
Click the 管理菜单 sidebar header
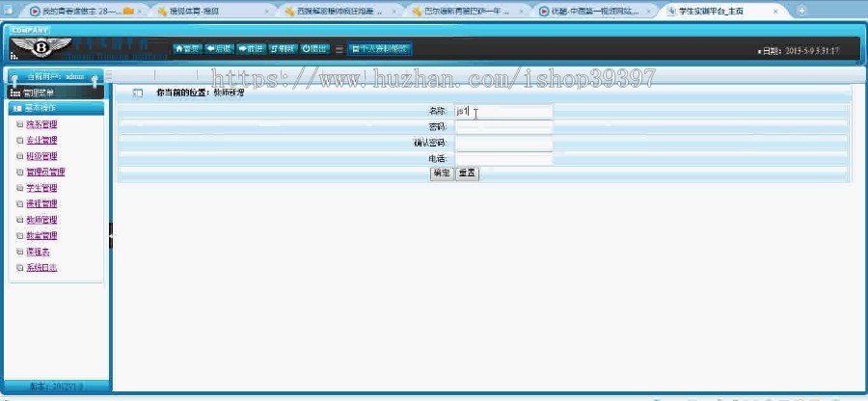[54, 93]
